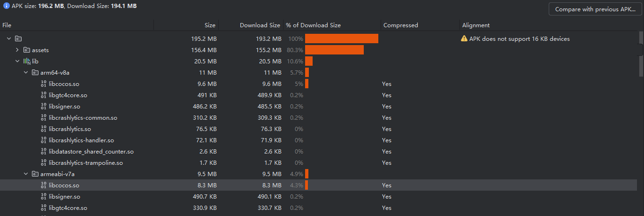Screen dimensions: 644x216
Task: Sort by the Download Size column header
Action: click(x=260, y=25)
